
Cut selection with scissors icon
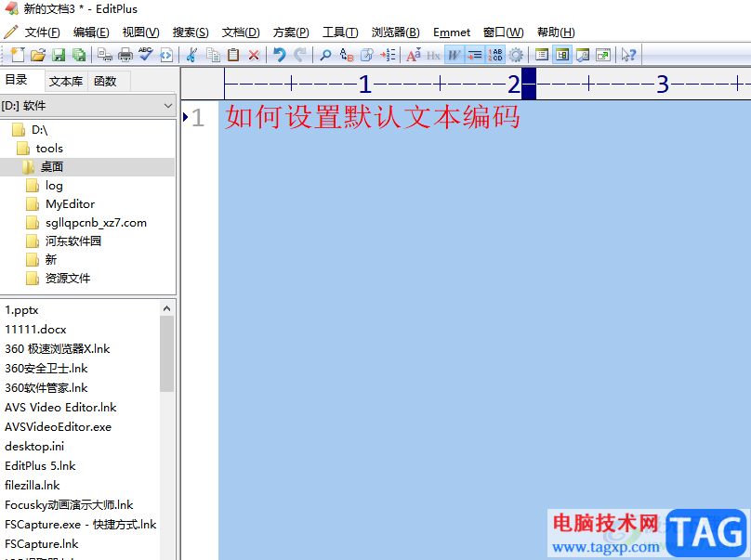[x=191, y=55]
